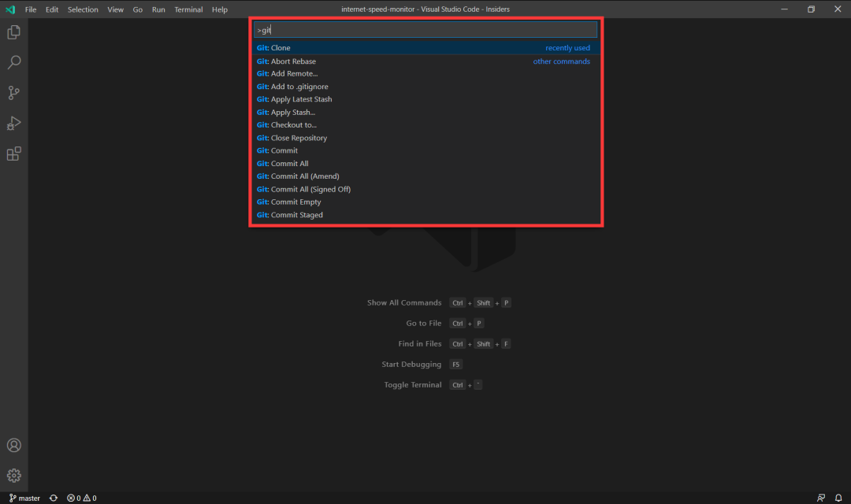Open the Accounts menu icon
851x504 pixels.
14,446
